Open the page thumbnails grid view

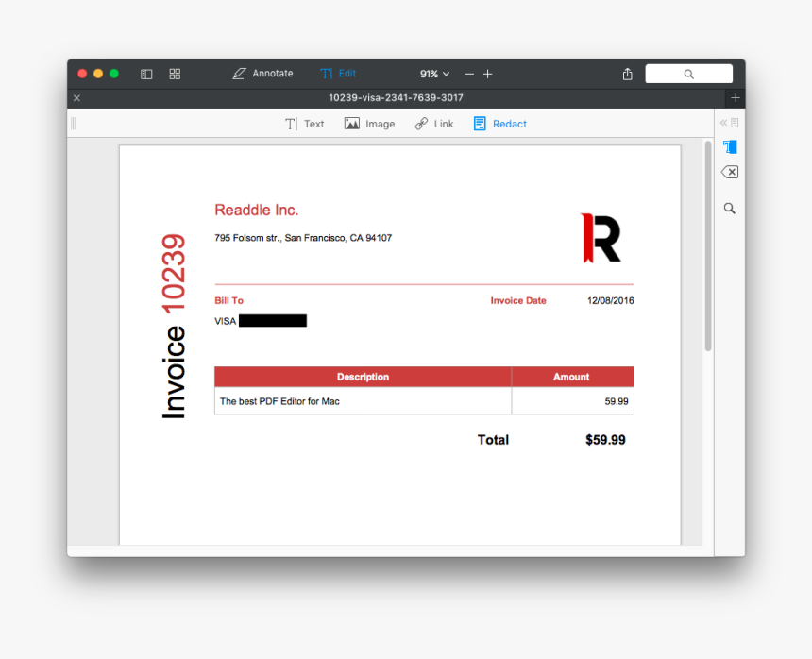point(175,74)
